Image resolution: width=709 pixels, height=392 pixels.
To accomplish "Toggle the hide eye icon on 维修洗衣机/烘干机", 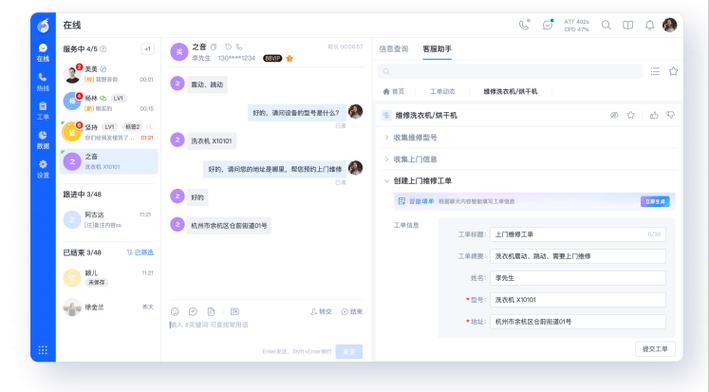I will point(614,115).
